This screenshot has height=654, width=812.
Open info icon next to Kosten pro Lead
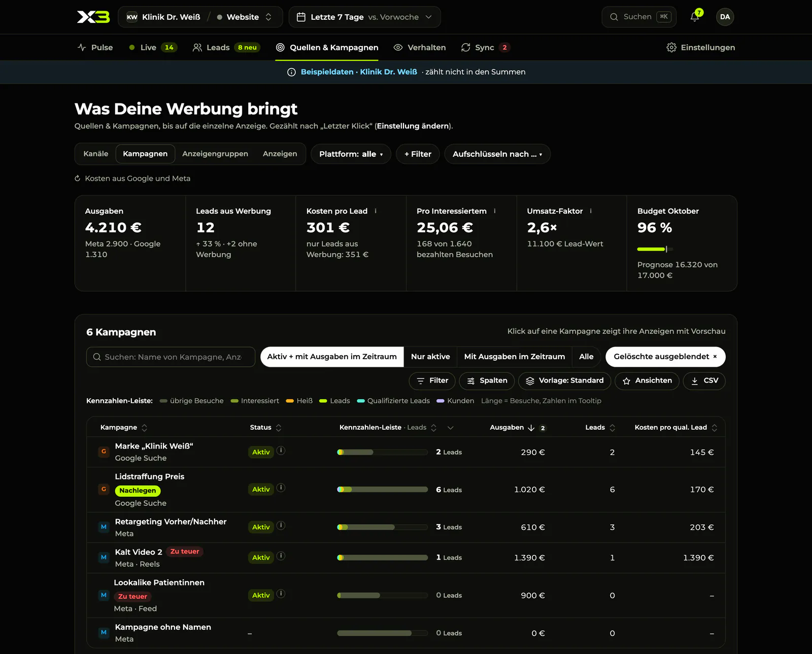click(376, 211)
